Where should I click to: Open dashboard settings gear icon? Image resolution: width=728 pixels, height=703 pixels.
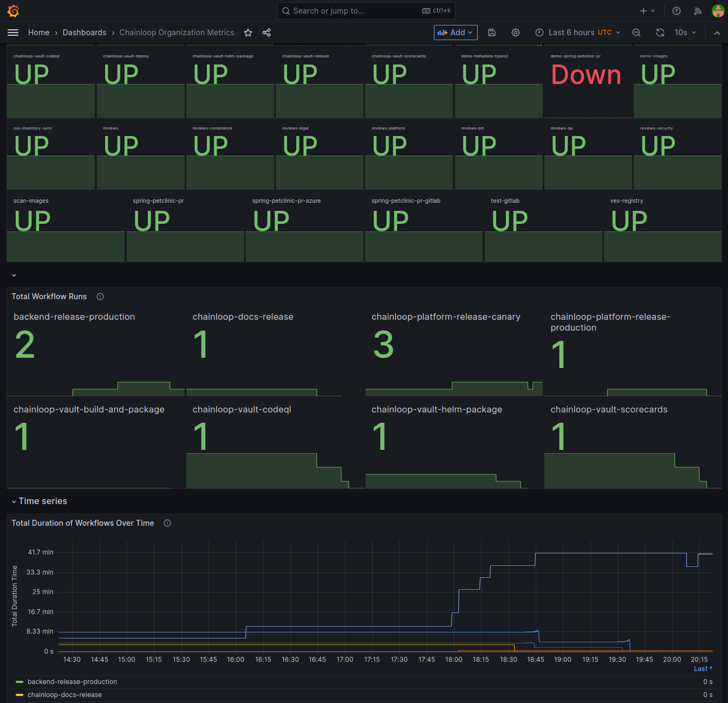[x=516, y=33]
